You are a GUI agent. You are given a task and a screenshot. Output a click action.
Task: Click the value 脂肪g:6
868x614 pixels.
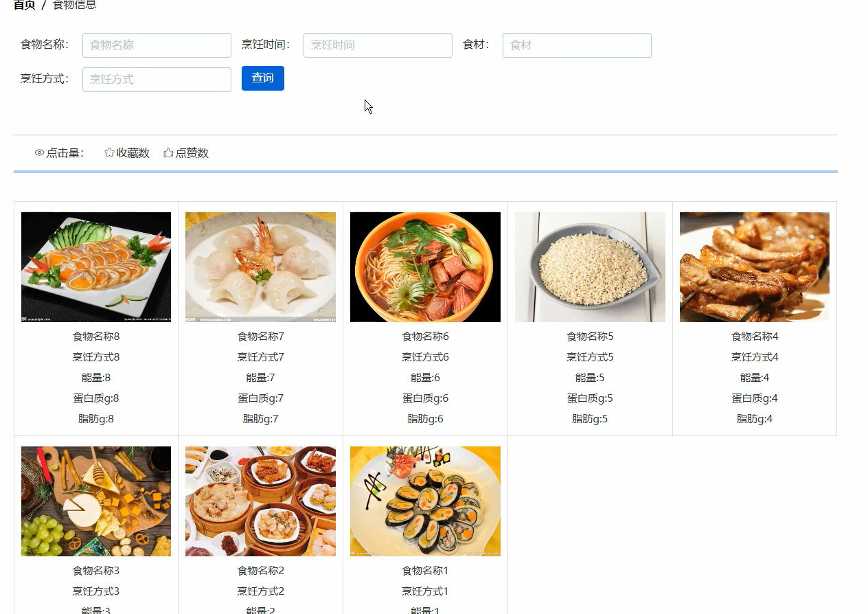(425, 419)
